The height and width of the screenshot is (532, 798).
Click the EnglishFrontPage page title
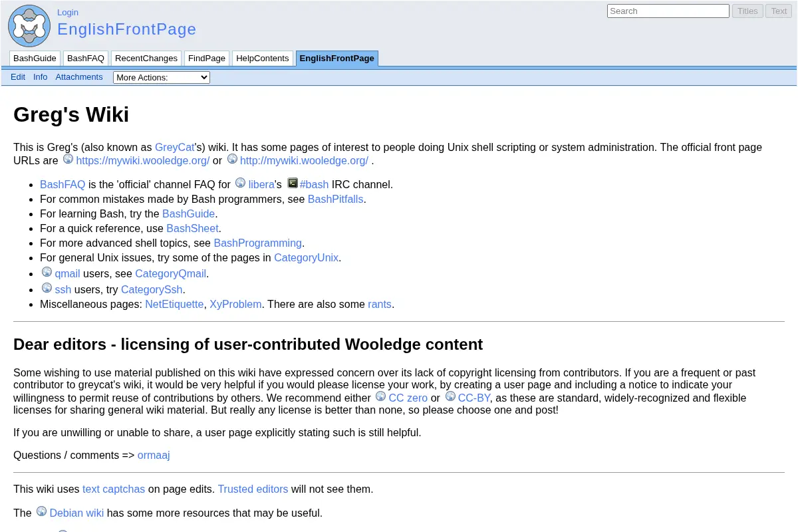tap(127, 29)
